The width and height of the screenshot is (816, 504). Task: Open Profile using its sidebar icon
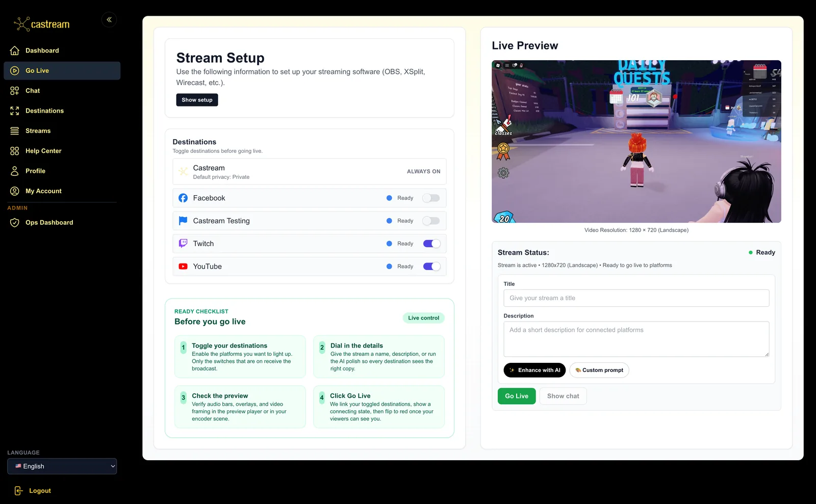pos(14,171)
